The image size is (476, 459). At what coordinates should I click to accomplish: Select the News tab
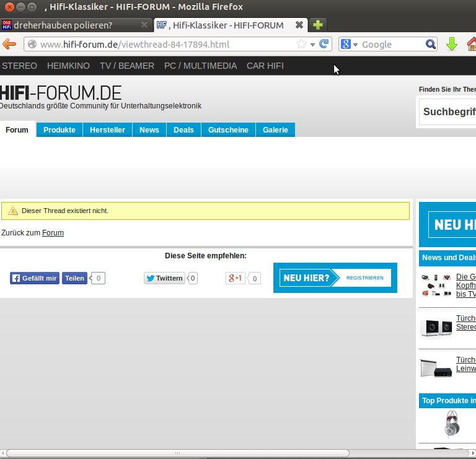point(149,130)
